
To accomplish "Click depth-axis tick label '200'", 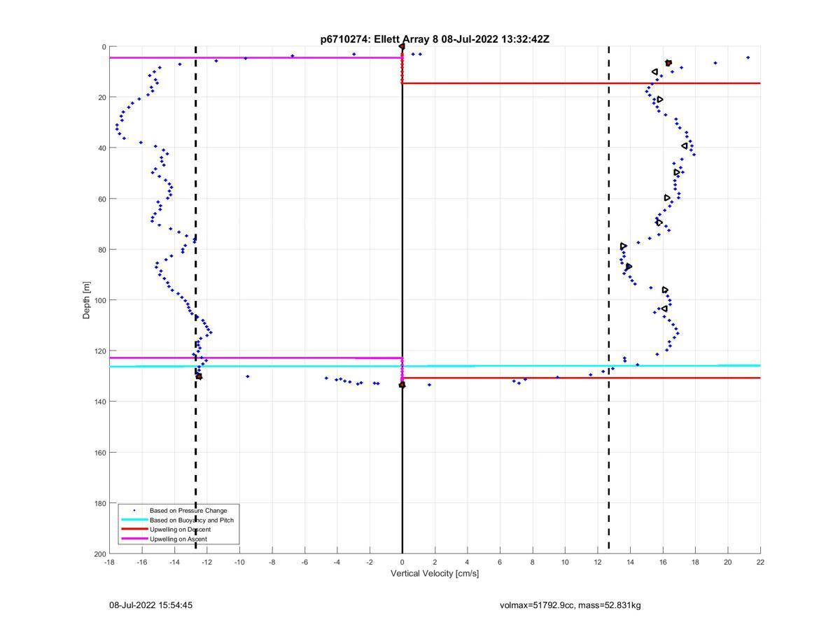I will [x=99, y=553].
